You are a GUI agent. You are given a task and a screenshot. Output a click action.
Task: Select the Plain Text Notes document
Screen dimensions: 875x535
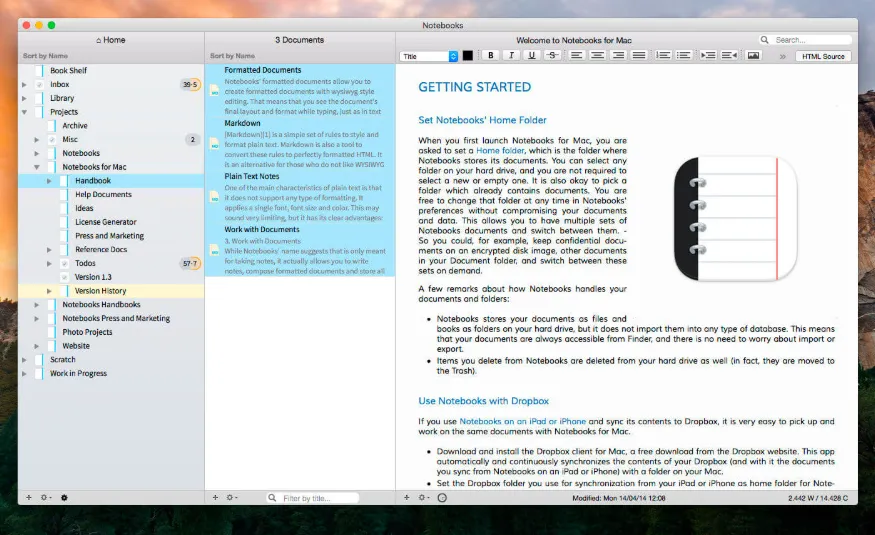[x=300, y=197]
